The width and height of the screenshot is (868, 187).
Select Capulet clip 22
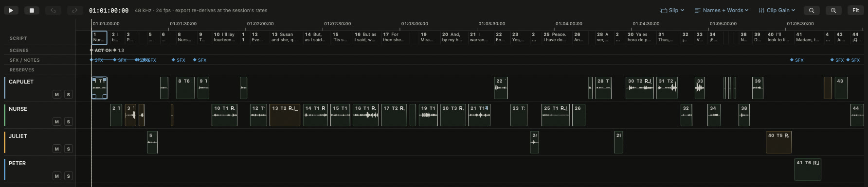[x=501, y=88]
